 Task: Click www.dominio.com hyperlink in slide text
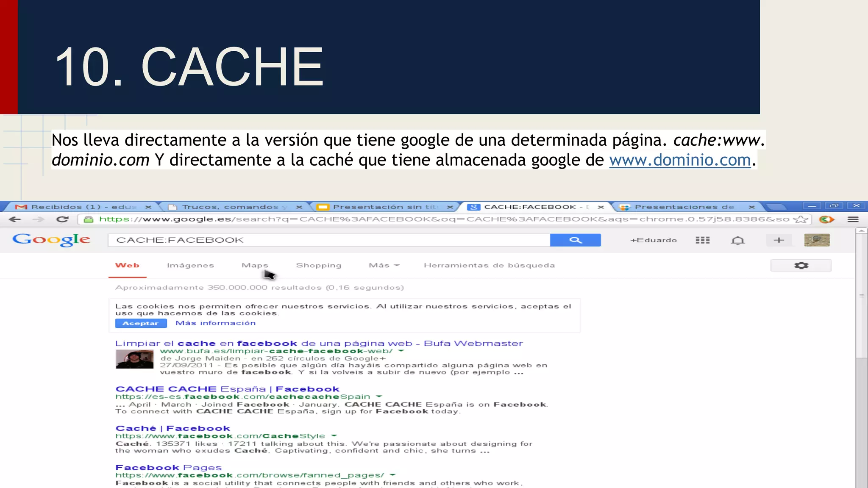pyautogui.click(x=680, y=160)
